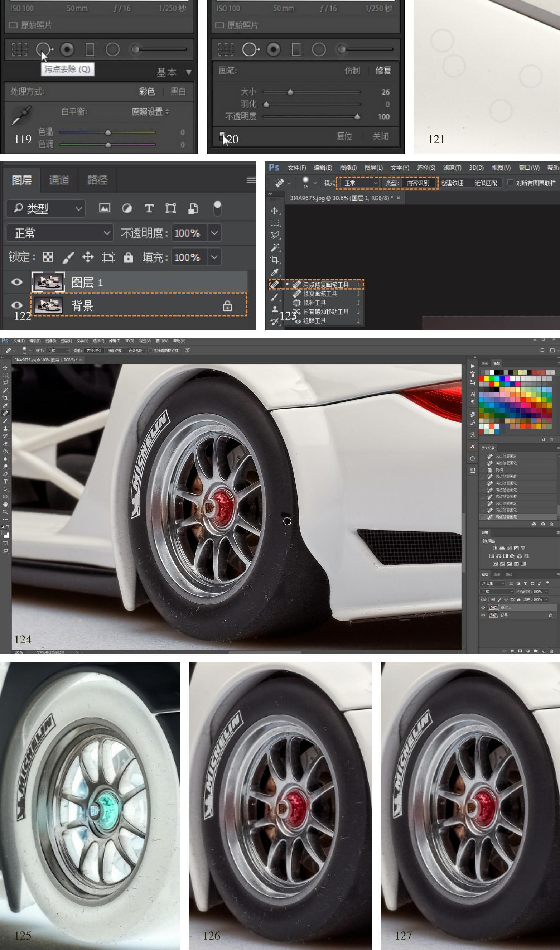The height and width of the screenshot is (950, 560).
Task: Open 填充 arrow in enlarged Layers panel
Action: 214,257
